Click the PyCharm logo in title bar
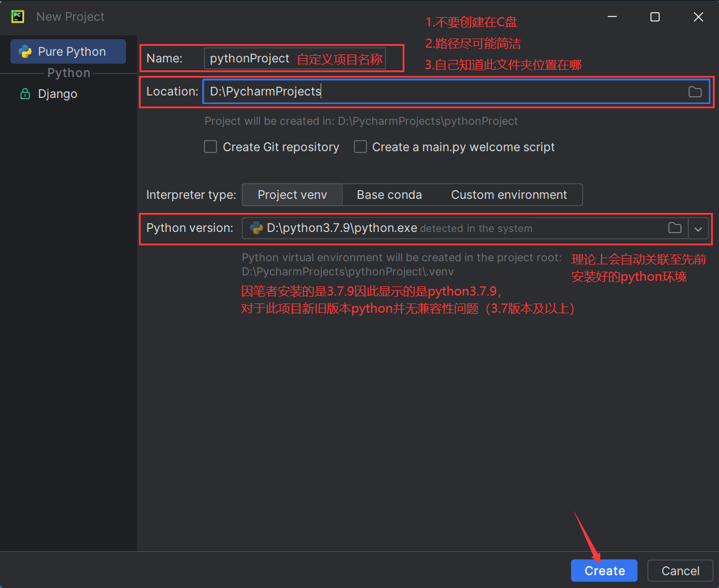Screen dimensions: 719x588 17,17
